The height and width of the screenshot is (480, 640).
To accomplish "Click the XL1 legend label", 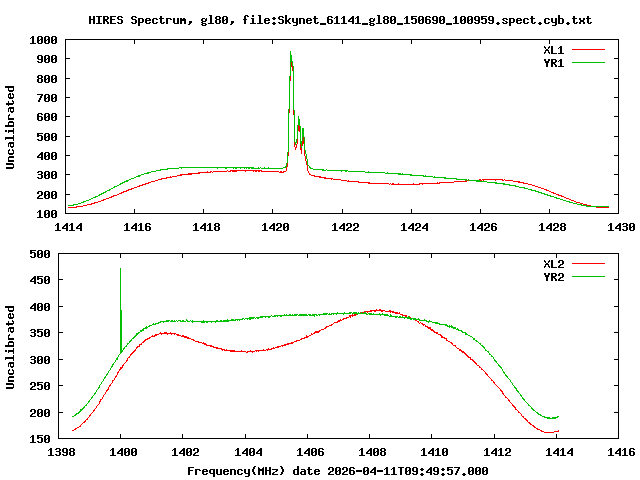I will 553,50.
